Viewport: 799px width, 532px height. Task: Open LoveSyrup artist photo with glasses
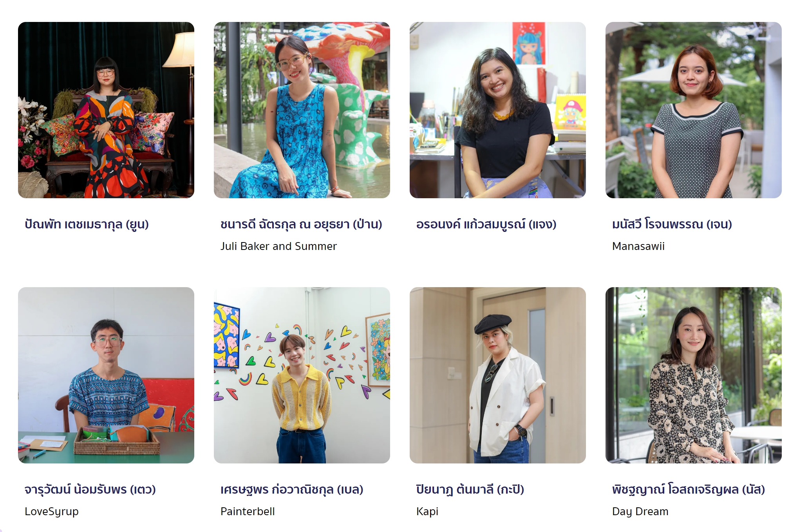coord(106,375)
